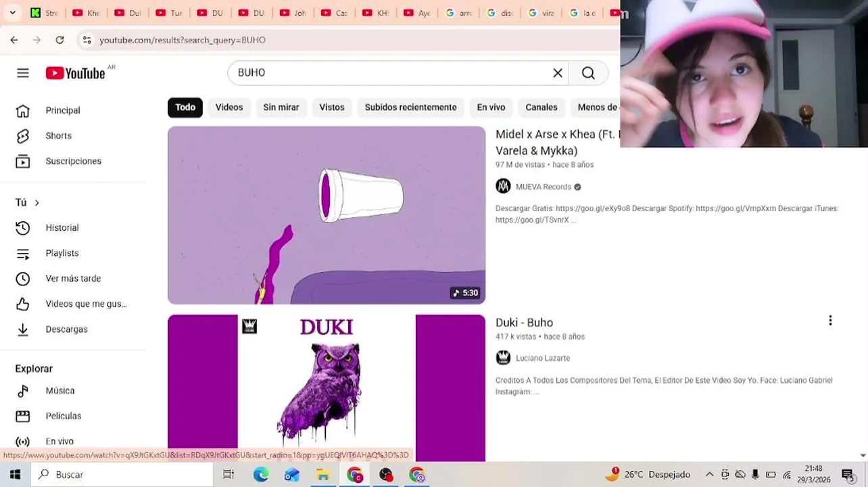The image size is (868, 487).
Task: Reload the YouTube results page
Action: [59, 40]
